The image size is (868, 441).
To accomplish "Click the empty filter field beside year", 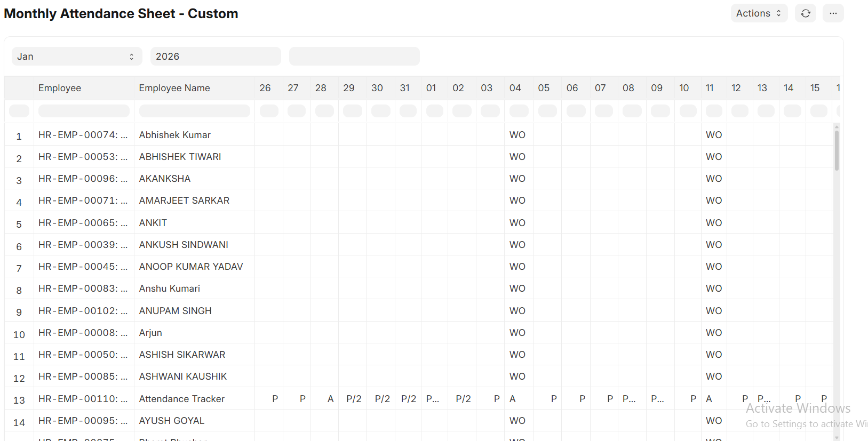I will pyautogui.click(x=354, y=57).
